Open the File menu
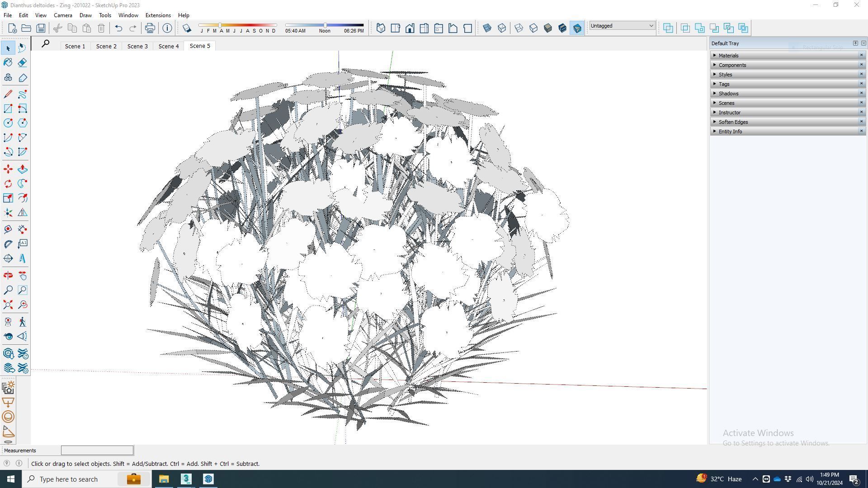 [x=8, y=15]
